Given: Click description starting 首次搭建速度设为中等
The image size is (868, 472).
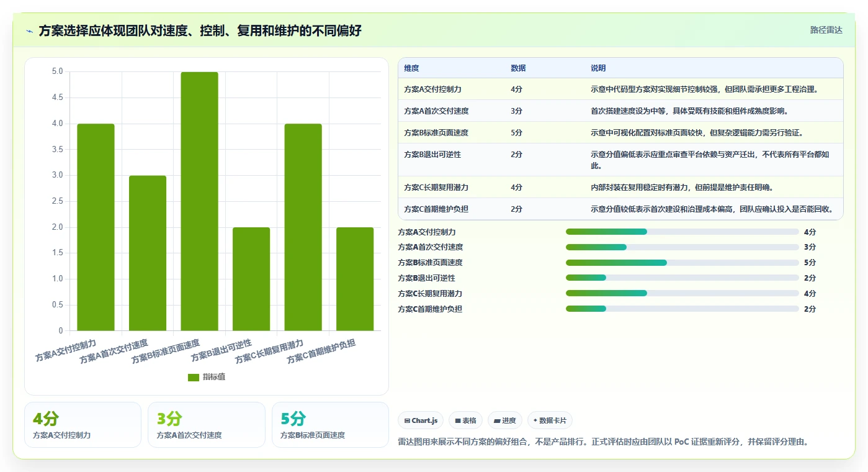Looking at the screenshot, I should pyautogui.click(x=689, y=111).
